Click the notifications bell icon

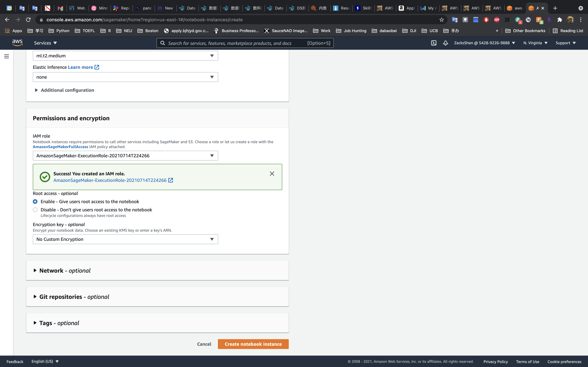click(445, 43)
